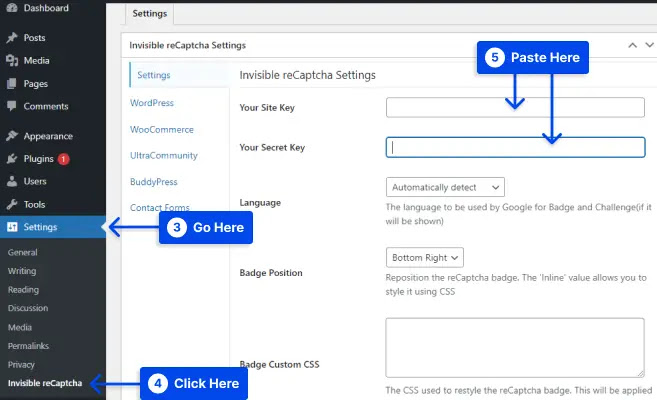Image resolution: width=657 pixels, height=400 pixels.
Task: Click the Appearance paintbrush icon
Action: coord(12,136)
